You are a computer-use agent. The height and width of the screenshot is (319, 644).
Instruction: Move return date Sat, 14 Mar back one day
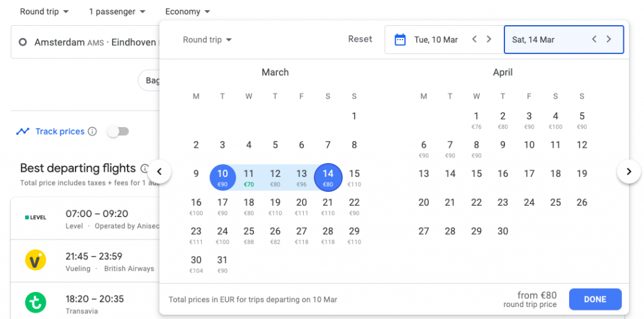[x=594, y=40]
